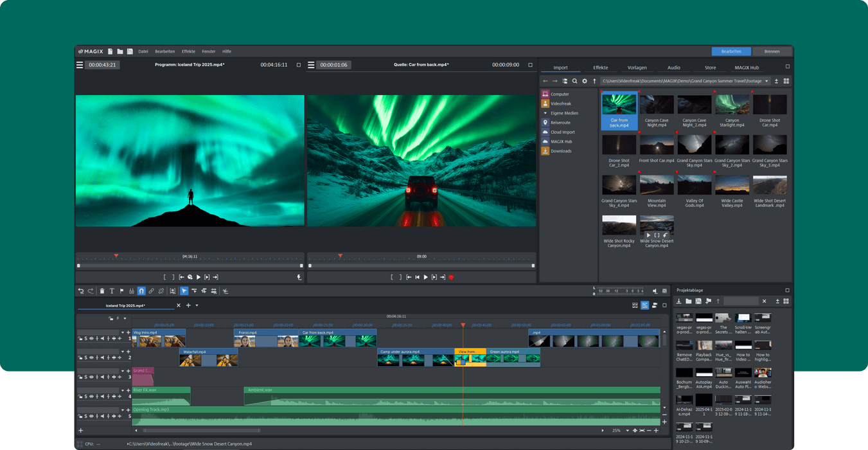Lock track 3 with the padlock icon
The image size is (868, 450).
coord(80,376)
